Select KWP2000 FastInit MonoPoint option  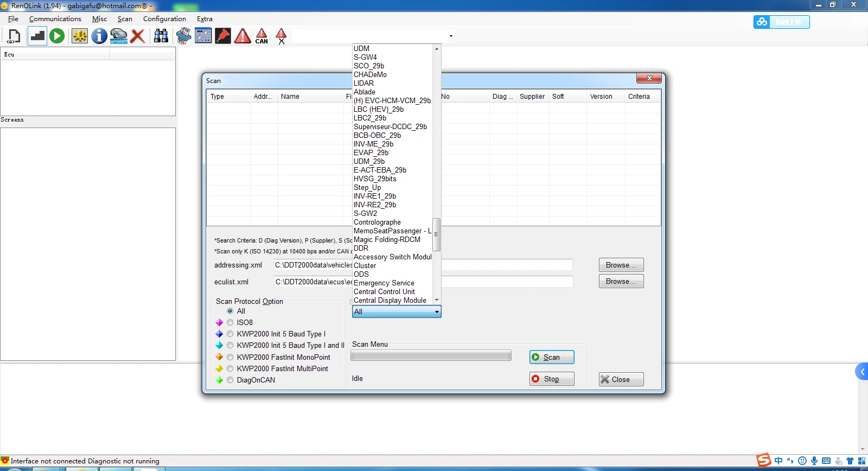tap(230, 357)
